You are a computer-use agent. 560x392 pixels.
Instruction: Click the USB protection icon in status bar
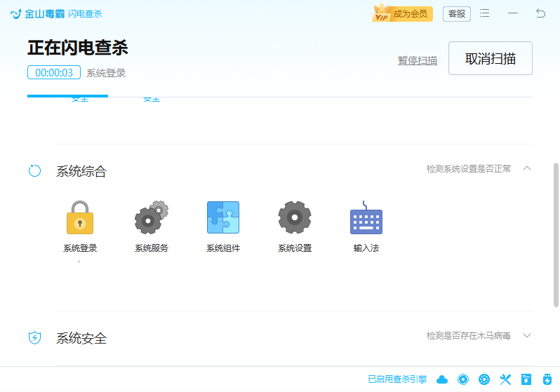tap(547, 379)
